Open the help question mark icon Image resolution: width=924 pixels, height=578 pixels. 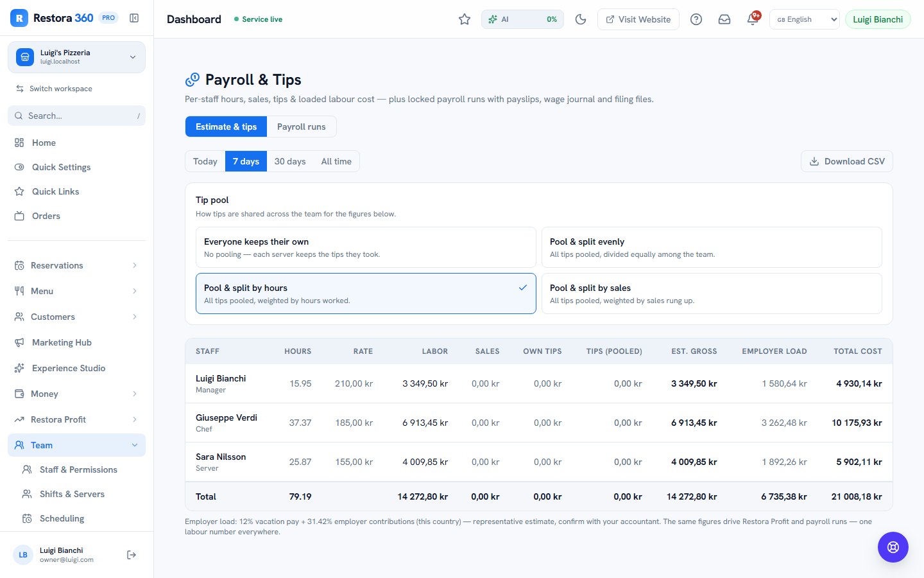click(x=696, y=19)
